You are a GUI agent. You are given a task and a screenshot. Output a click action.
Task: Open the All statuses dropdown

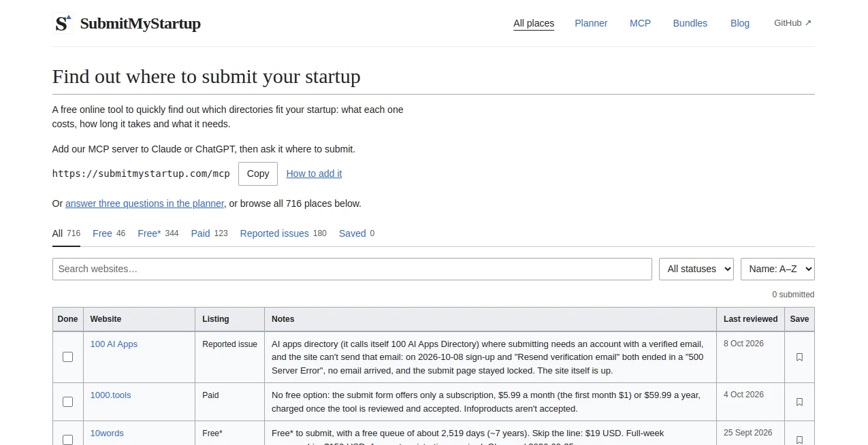click(x=696, y=269)
